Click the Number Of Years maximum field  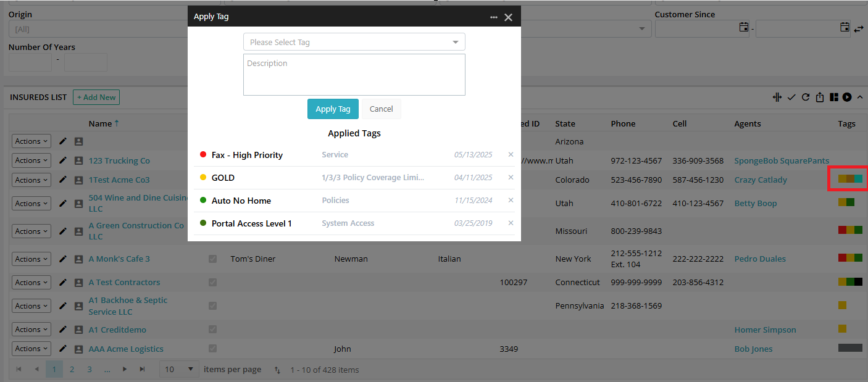click(86, 62)
